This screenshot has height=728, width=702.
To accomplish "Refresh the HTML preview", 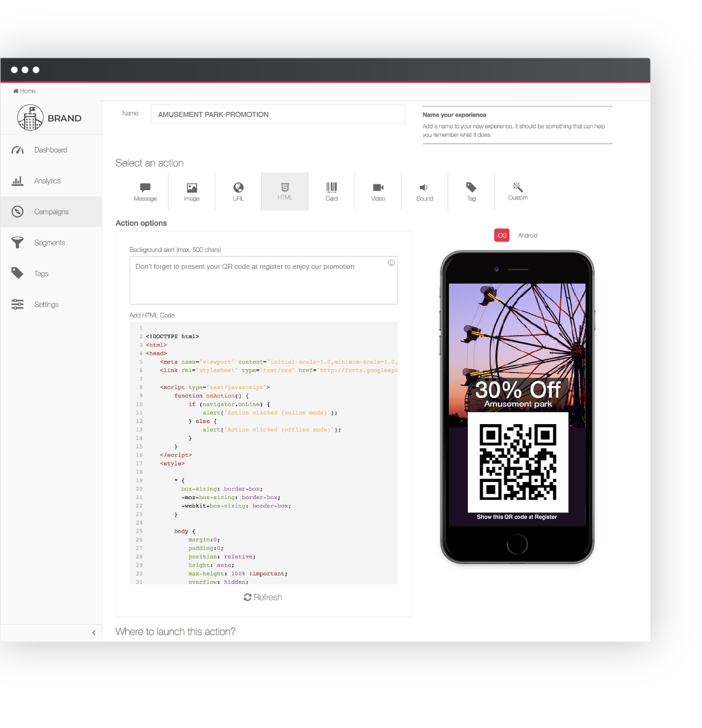I will (x=263, y=597).
